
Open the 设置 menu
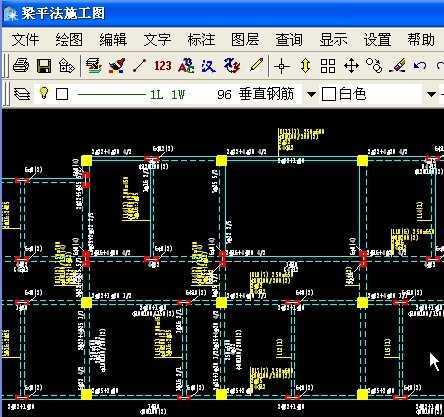pos(377,40)
